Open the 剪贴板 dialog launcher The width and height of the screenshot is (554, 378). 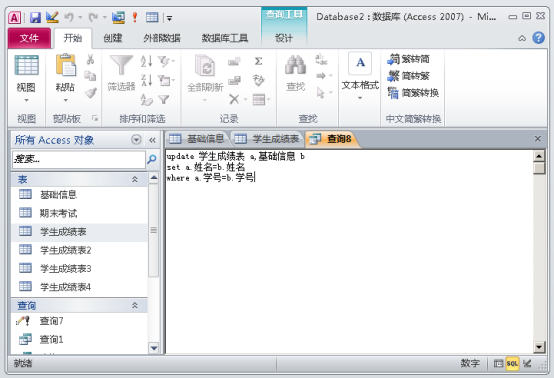95,118
